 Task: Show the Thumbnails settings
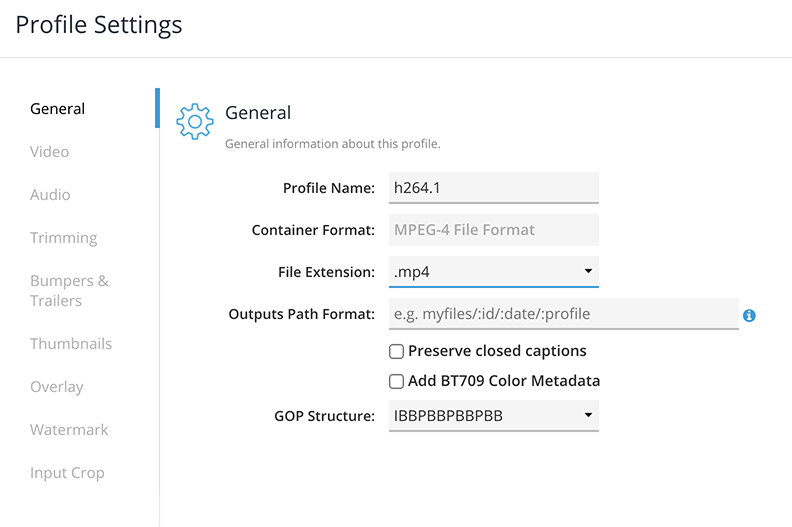tap(71, 344)
